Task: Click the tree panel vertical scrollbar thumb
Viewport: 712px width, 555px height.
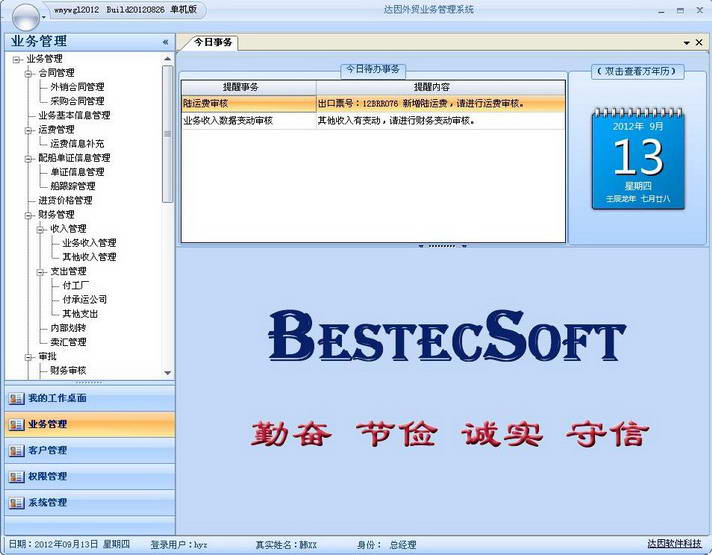Action: pyautogui.click(x=168, y=134)
